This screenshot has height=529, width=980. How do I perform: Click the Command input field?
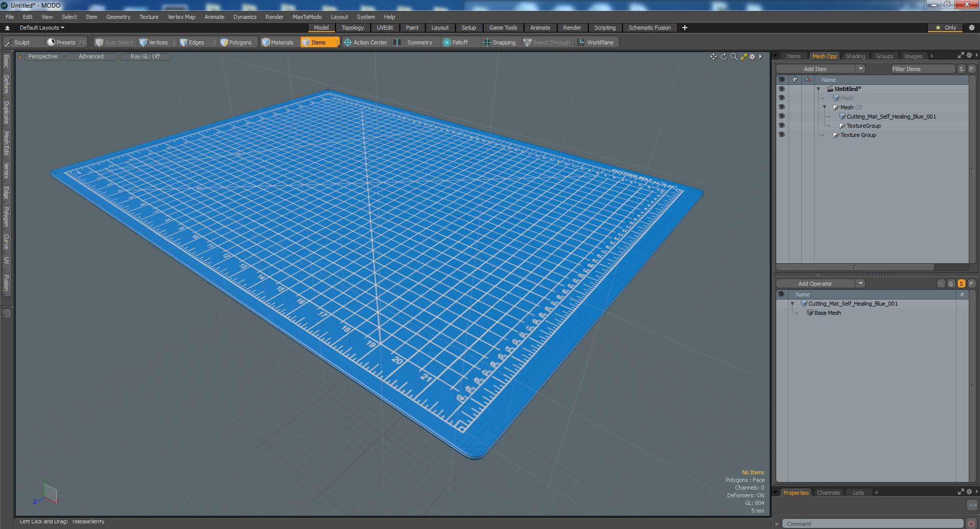coord(873,524)
